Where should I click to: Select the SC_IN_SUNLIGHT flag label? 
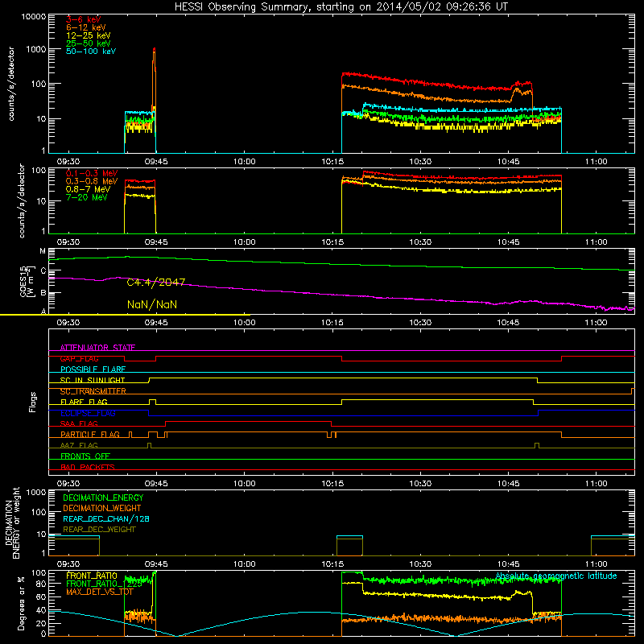[x=93, y=380]
